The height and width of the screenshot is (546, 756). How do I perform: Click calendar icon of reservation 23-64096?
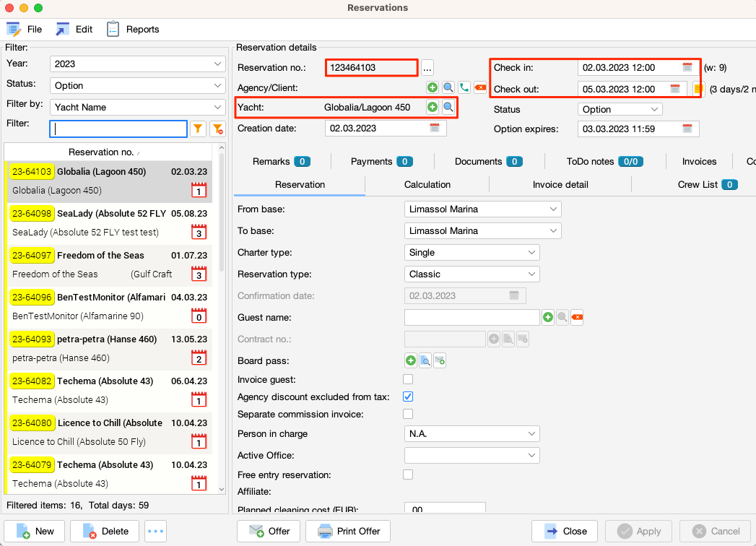tap(199, 316)
